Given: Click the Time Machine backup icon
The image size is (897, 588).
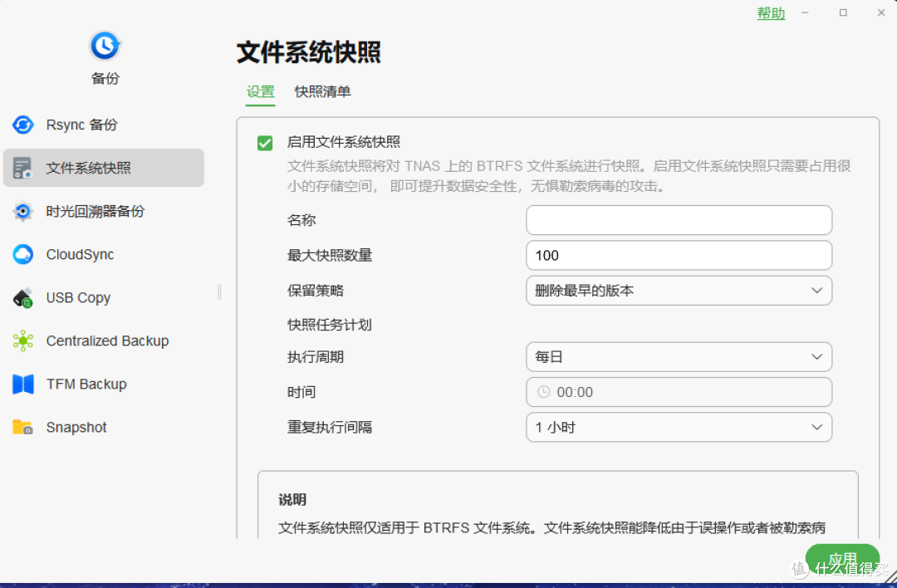Looking at the screenshot, I should pos(23,211).
